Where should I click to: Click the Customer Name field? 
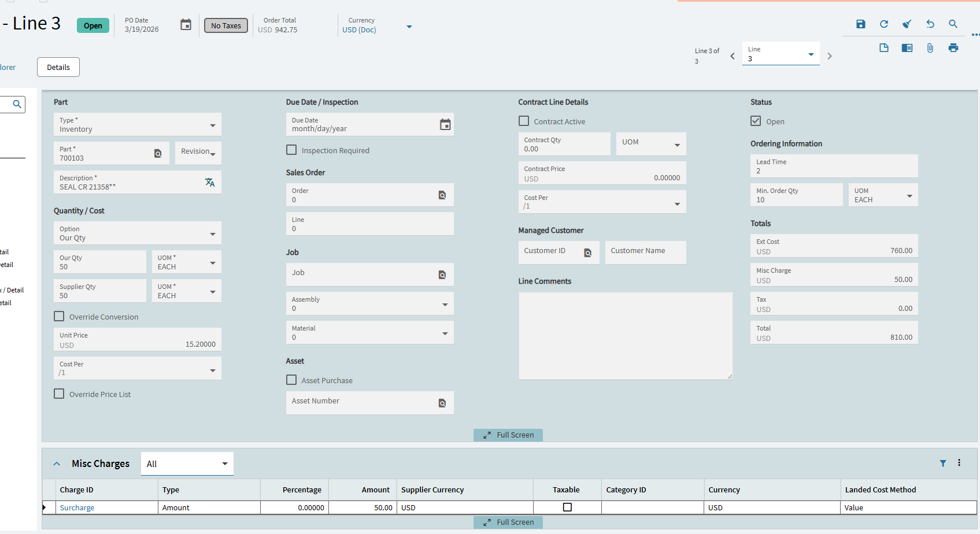tap(646, 253)
